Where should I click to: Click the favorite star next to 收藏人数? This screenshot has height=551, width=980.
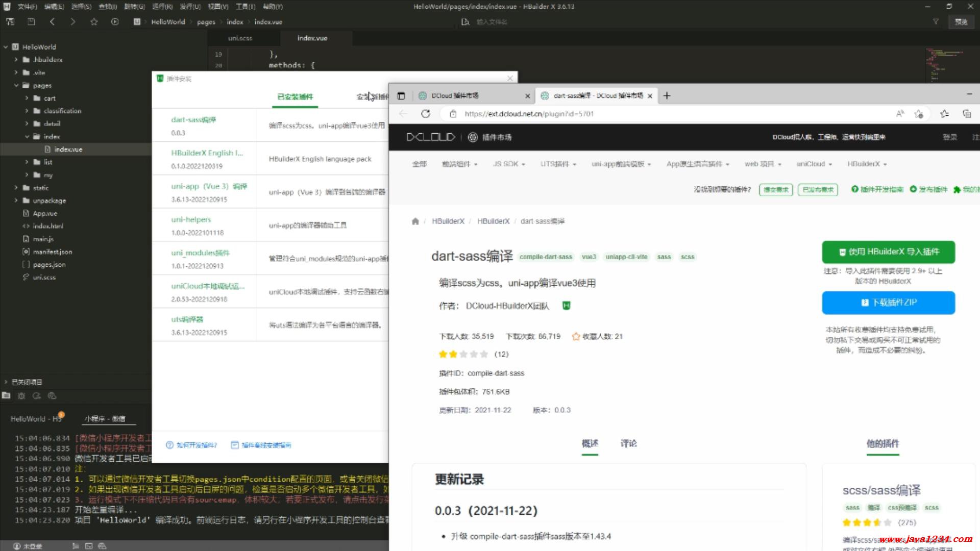click(x=576, y=336)
